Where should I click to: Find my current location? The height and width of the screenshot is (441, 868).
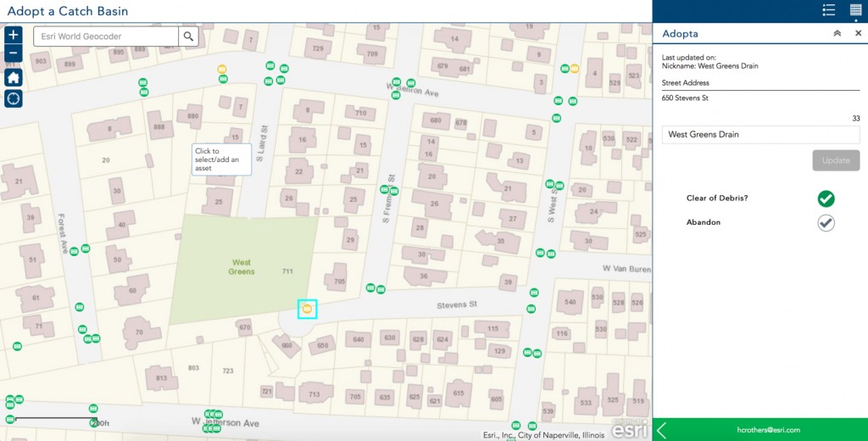click(14, 98)
